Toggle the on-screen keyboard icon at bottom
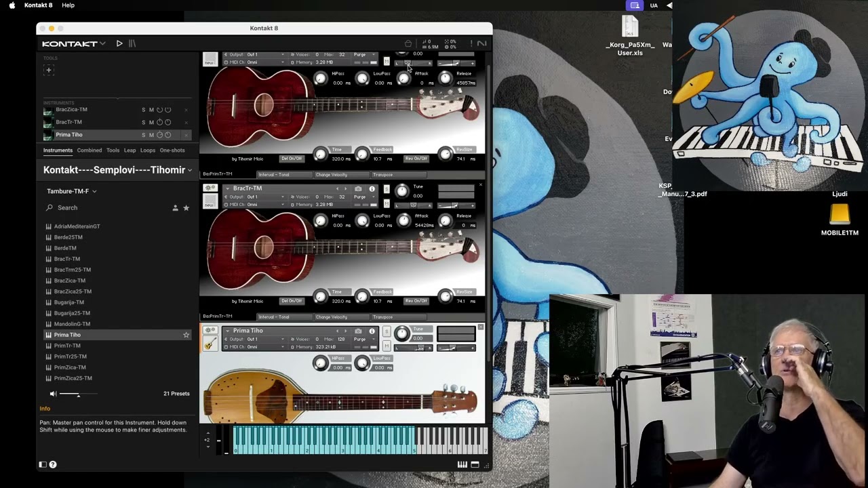 pos(462,464)
